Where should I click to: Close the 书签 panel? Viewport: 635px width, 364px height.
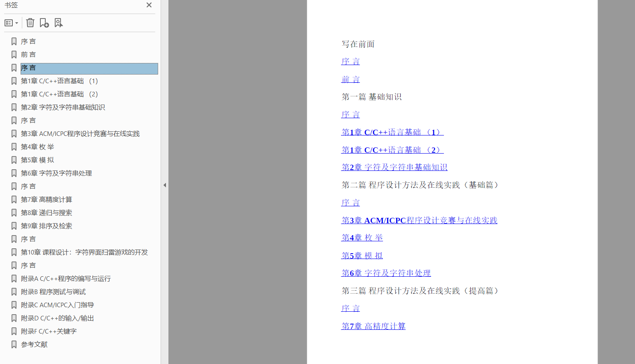click(x=149, y=5)
